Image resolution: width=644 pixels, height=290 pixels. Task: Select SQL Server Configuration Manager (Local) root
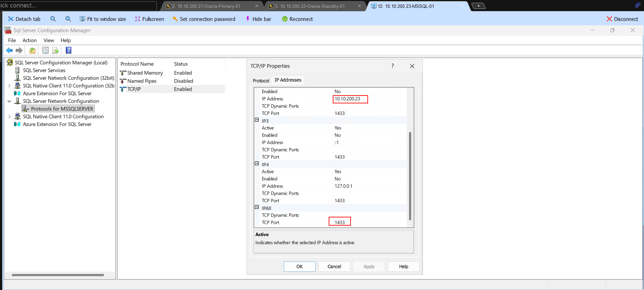coord(61,63)
